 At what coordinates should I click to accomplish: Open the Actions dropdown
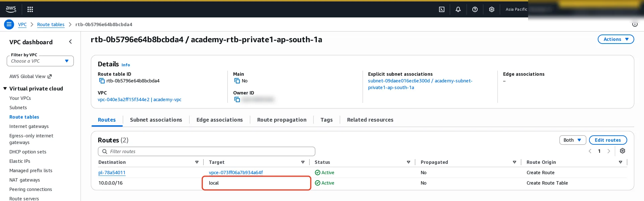point(616,39)
